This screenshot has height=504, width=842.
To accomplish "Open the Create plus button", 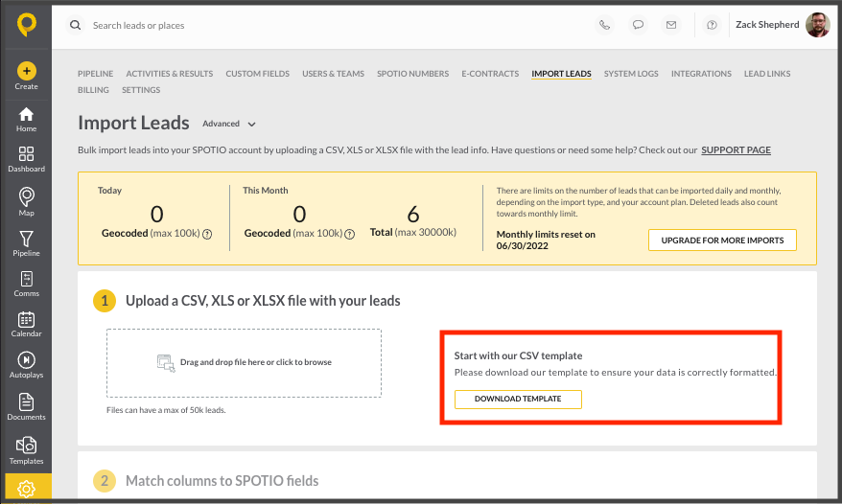I will tap(26, 71).
